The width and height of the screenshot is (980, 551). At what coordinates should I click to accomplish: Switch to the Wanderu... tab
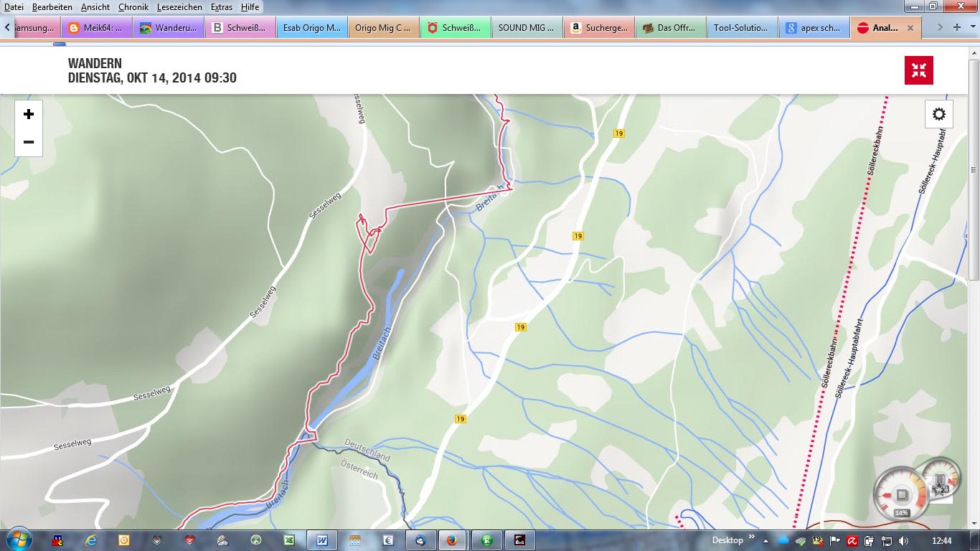(169, 28)
